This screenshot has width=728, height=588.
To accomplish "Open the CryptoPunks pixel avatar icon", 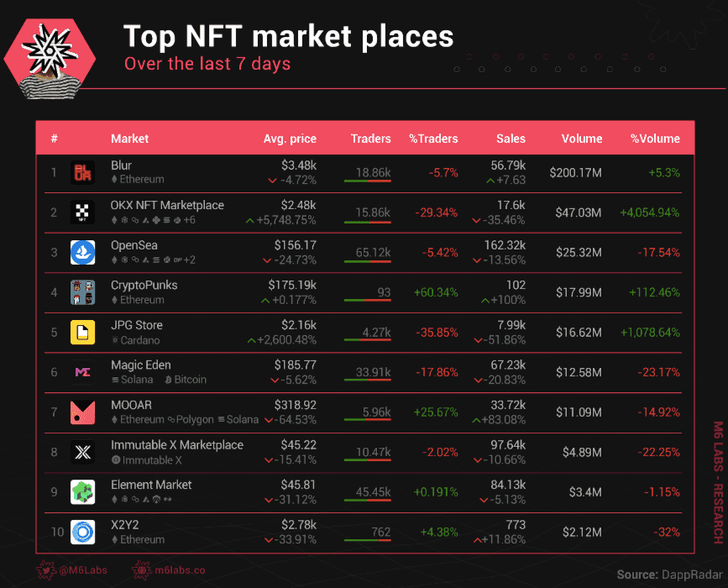I will click(x=82, y=292).
